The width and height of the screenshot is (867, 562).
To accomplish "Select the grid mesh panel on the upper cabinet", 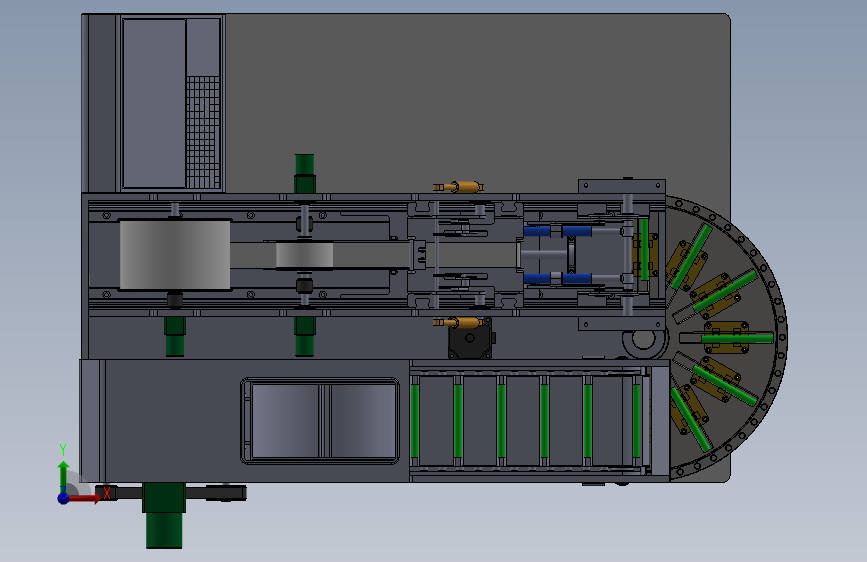I will [x=203, y=132].
